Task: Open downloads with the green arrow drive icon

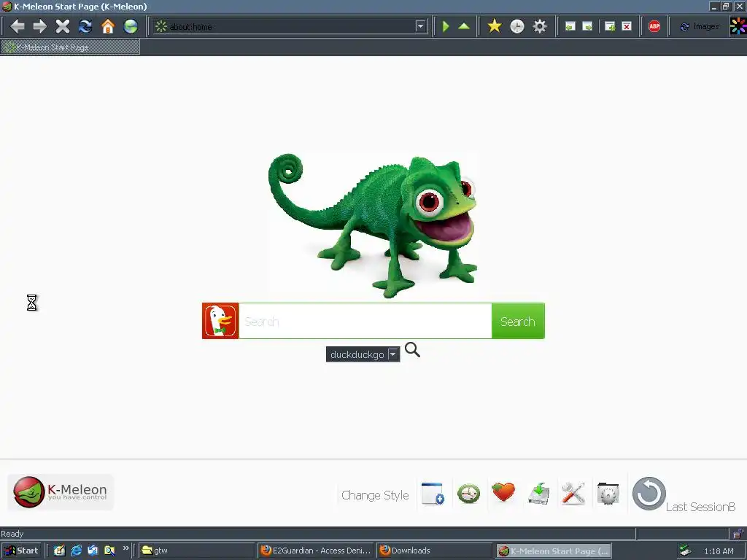Action: [539, 494]
